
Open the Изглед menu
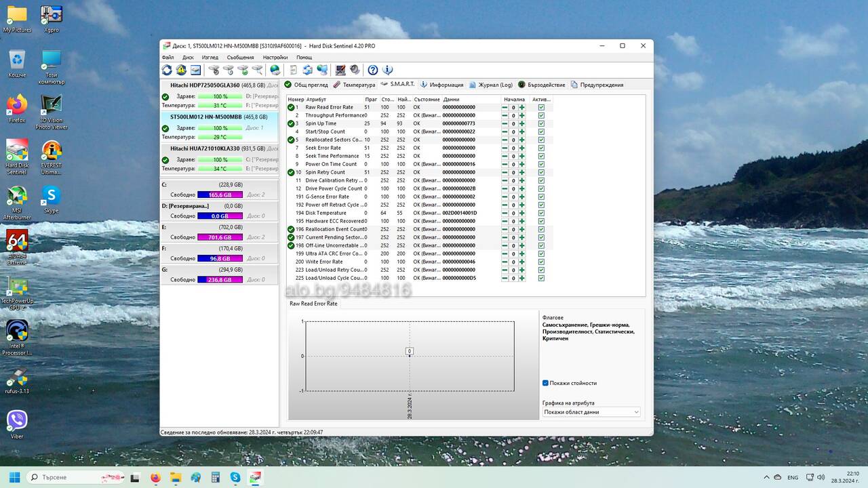210,58
